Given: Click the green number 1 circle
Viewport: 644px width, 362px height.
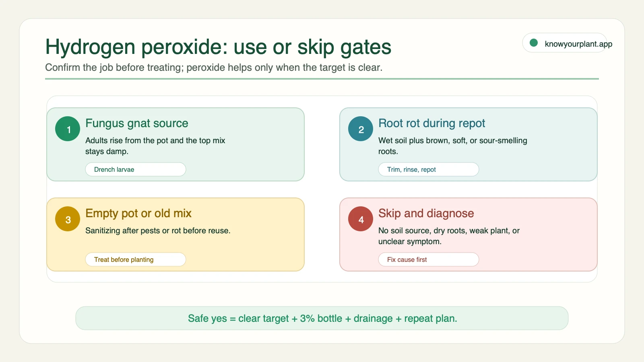Looking at the screenshot, I should (68, 129).
